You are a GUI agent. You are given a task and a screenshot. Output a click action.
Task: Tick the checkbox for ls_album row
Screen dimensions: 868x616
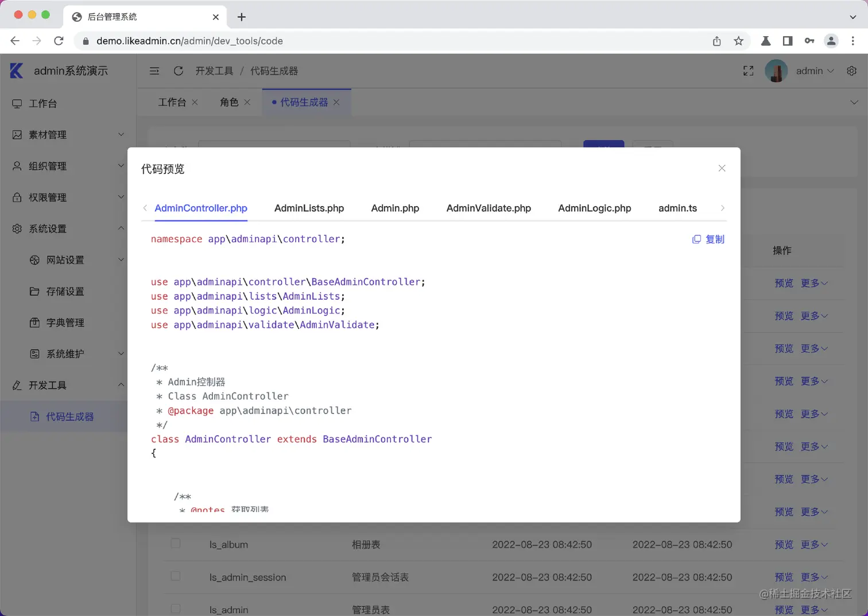coord(176,543)
